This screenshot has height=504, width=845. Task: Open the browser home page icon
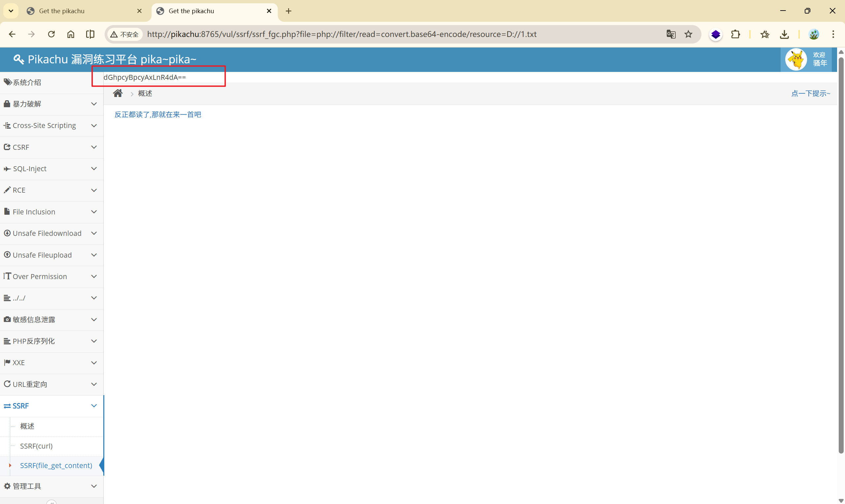(x=71, y=34)
